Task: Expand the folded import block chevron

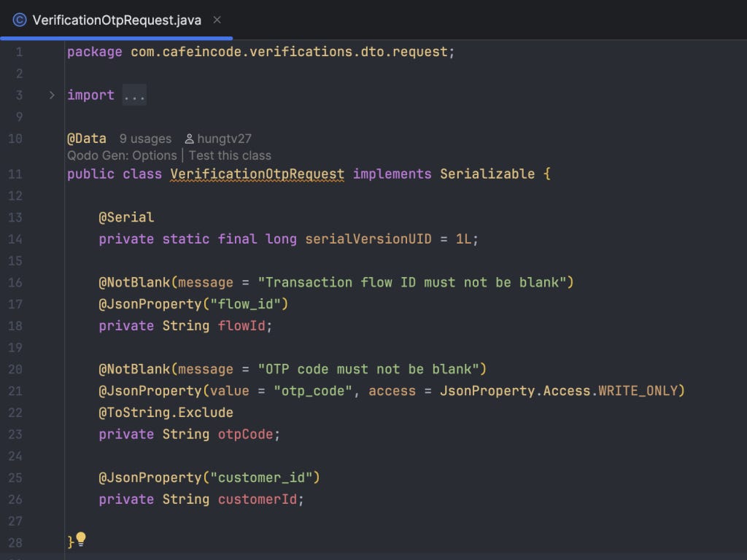Action: tap(52, 96)
